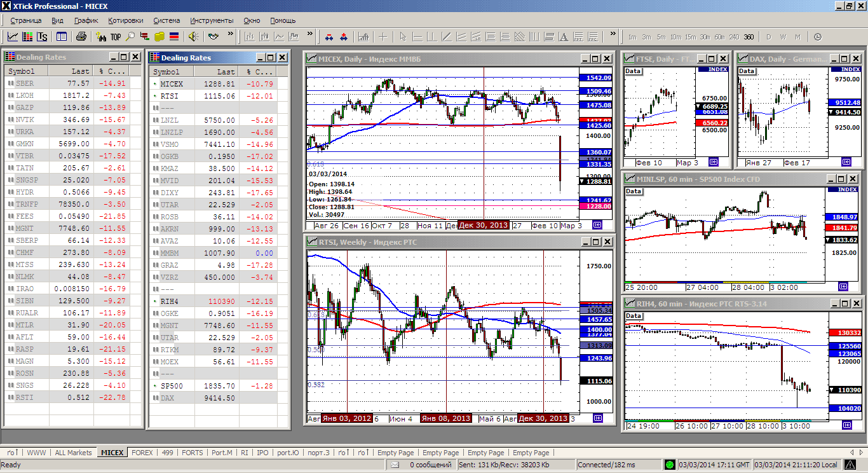Image resolution: width=868 pixels, height=473 pixels.
Task: Click Янв 03, 2012 date marker on RTSI chart
Action: [348, 418]
